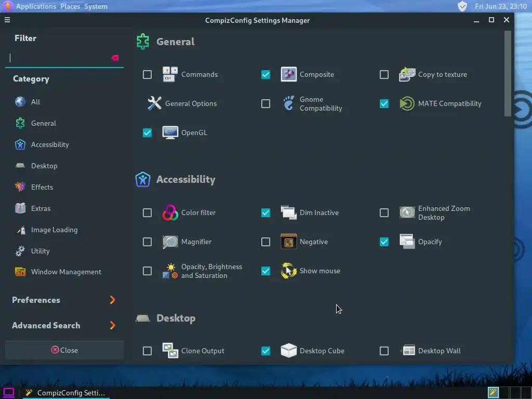
Task: Click the Magnifier plugin label
Action: click(x=196, y=242)
